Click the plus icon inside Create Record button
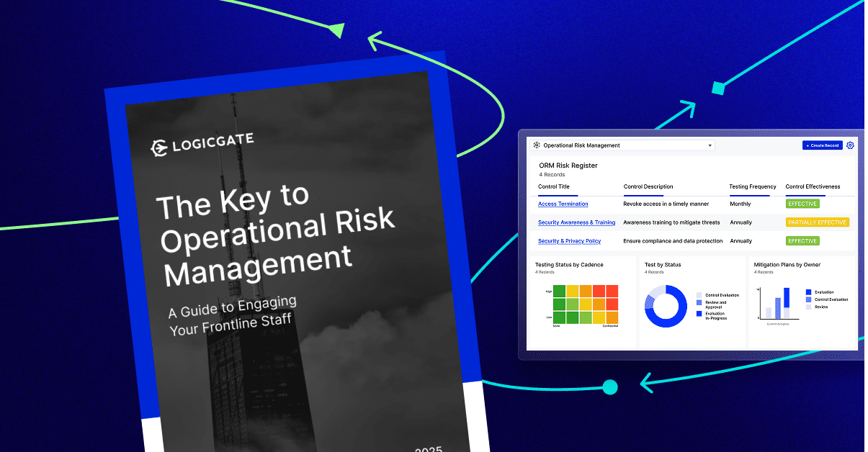This screenshot has height=452, width=868. [808, 145]
